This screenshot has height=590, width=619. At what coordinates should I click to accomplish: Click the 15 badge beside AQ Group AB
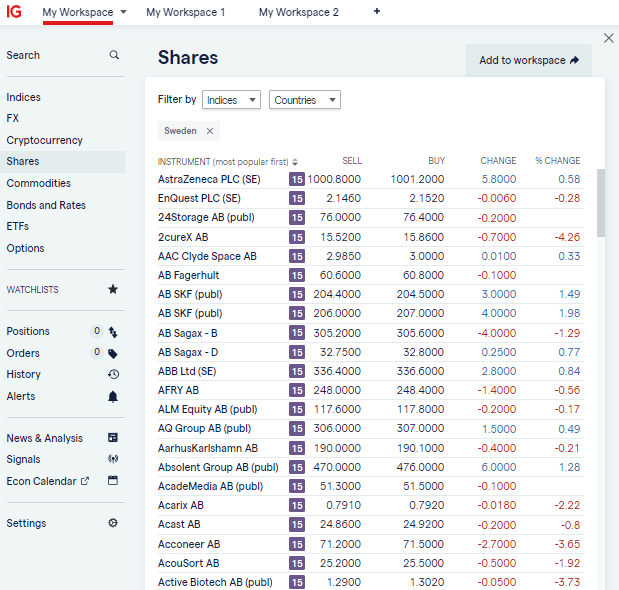pos(297,429)
